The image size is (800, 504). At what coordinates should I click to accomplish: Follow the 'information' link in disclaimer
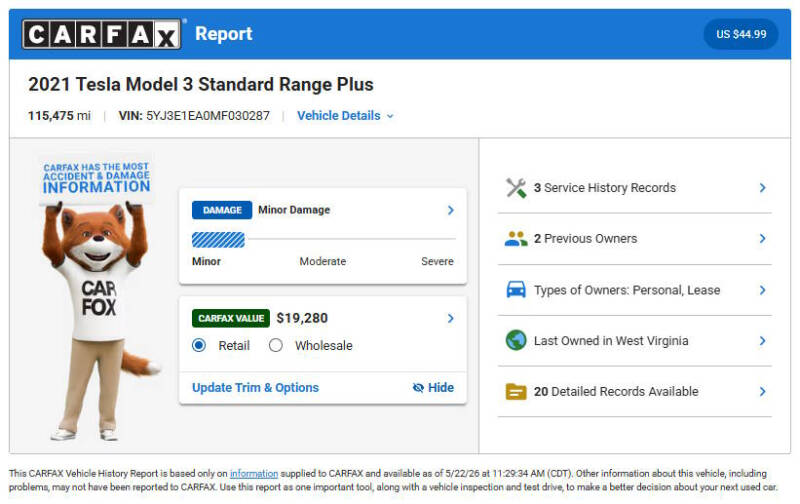(254, 474)
